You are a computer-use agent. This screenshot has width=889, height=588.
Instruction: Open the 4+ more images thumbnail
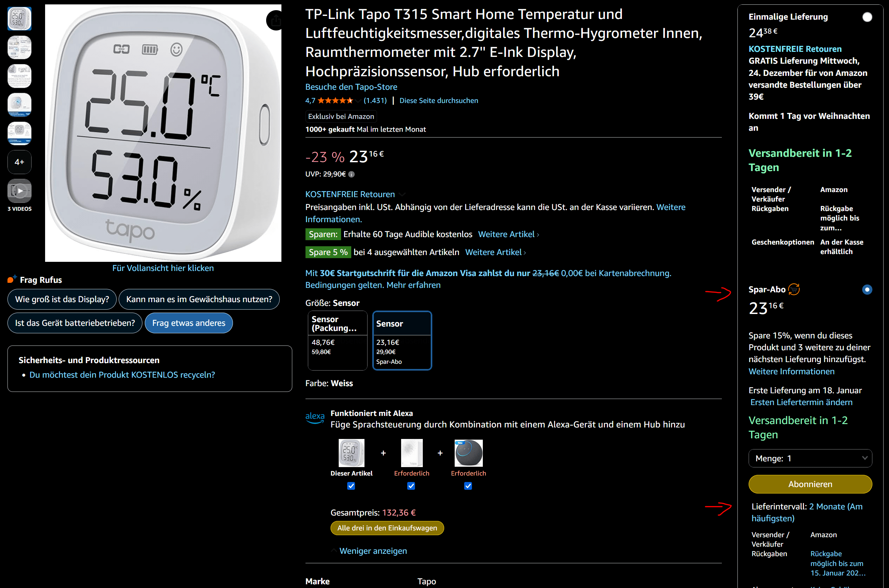click(x=20, y=162)
